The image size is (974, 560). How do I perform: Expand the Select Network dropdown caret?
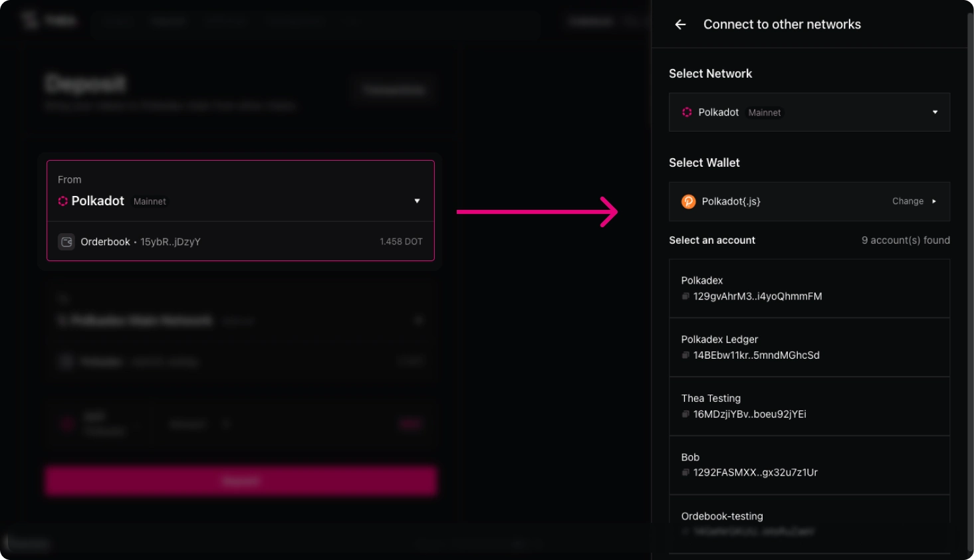(x=935, y=112)
